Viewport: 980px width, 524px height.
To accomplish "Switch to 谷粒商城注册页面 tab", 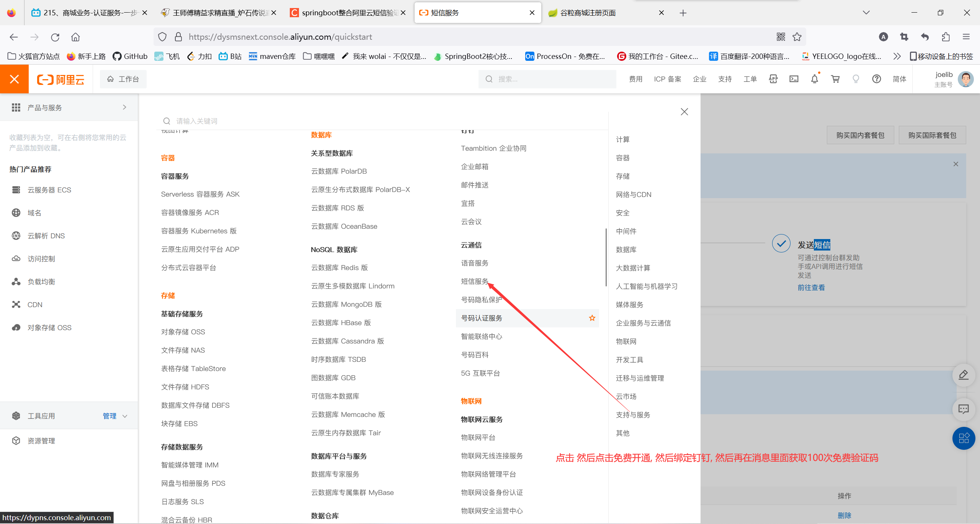I will click(x=588, y=13).
